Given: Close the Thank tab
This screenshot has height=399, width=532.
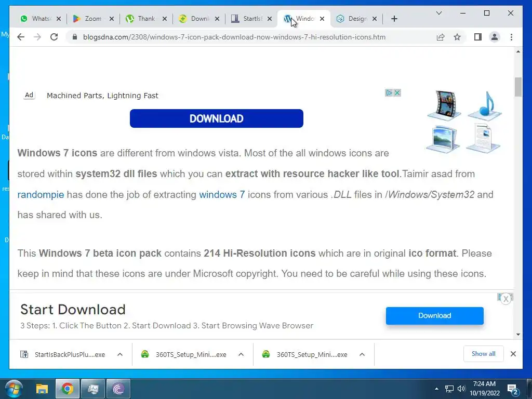Looking at the screenshot, I should click(165, 19).
